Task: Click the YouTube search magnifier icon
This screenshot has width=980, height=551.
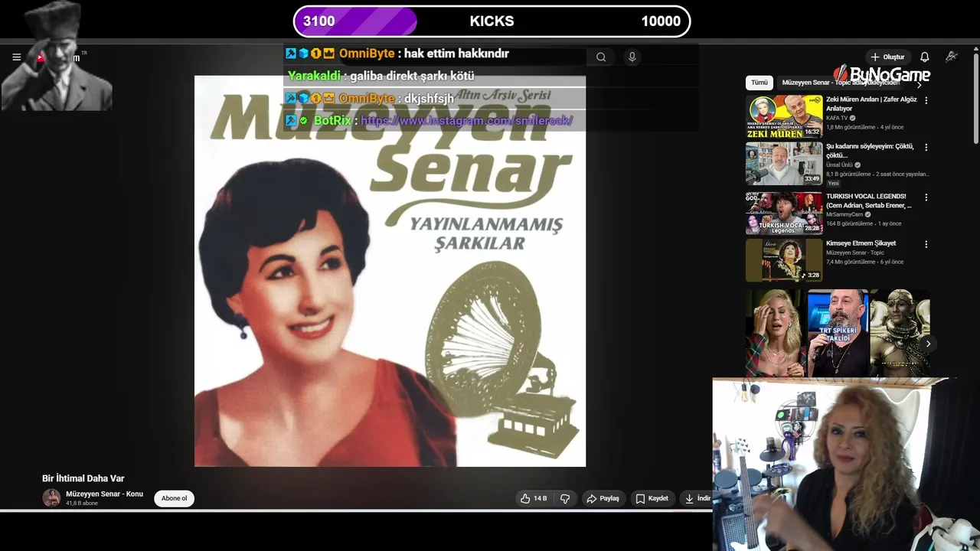Action: 601,57
